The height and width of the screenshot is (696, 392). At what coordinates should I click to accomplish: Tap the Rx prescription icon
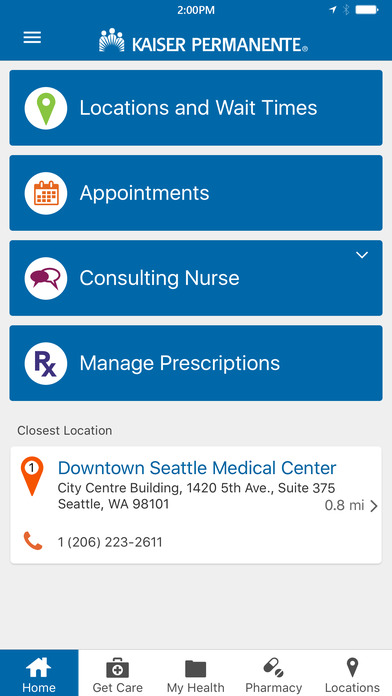tap(46, 364)
